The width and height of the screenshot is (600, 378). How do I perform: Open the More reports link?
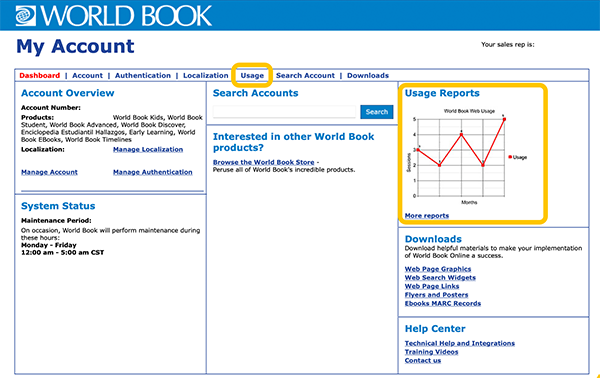[427, 215]
